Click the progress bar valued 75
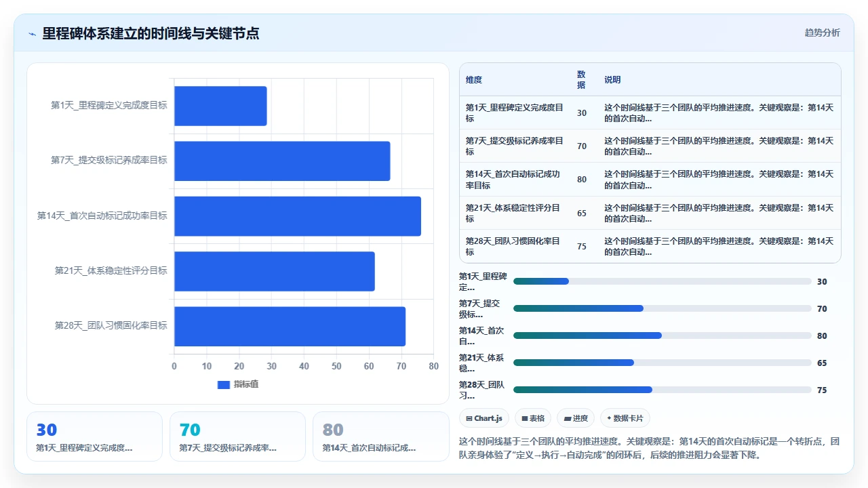Image resolution: width=868 pixels, height=488 pixels. click(662, 390)
